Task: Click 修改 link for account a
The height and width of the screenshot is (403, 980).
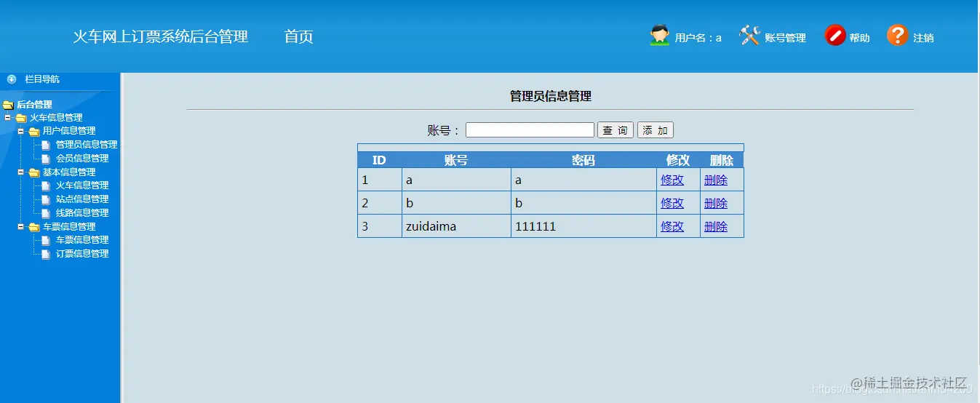Action: click(672, 180)
